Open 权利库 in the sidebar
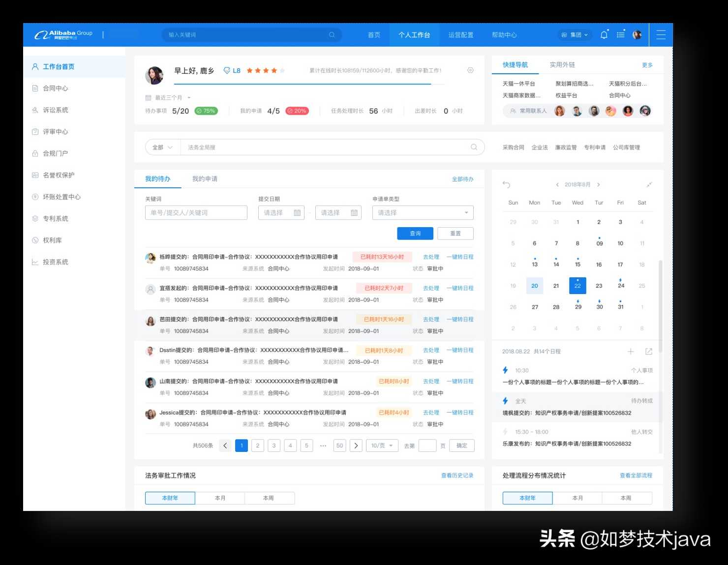 [x=74, y=240]
